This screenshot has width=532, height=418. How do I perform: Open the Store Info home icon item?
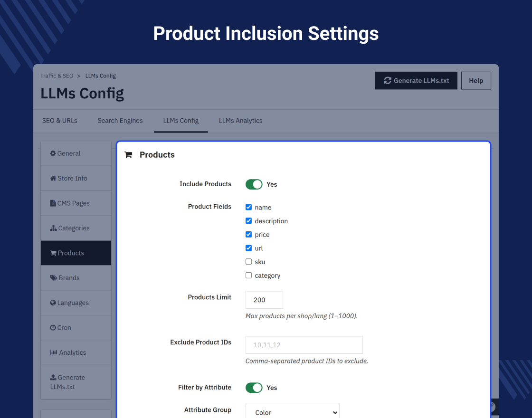pos(76,179)
